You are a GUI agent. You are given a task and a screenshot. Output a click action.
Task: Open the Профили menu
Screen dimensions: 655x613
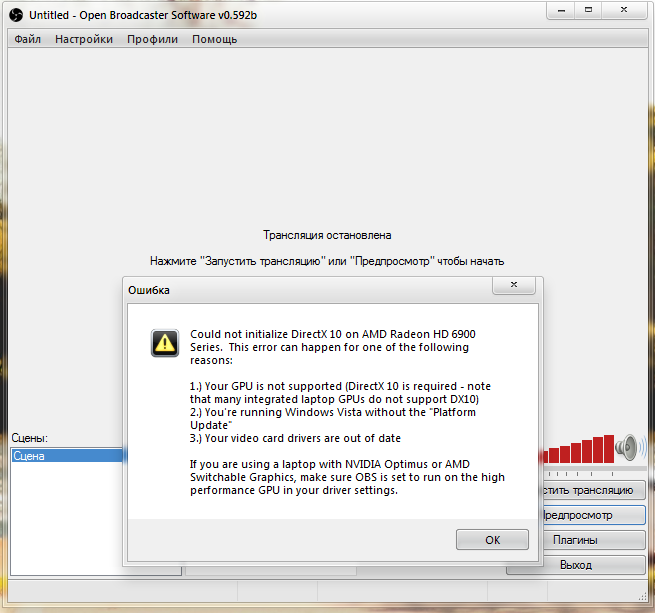tap(152, 39)
